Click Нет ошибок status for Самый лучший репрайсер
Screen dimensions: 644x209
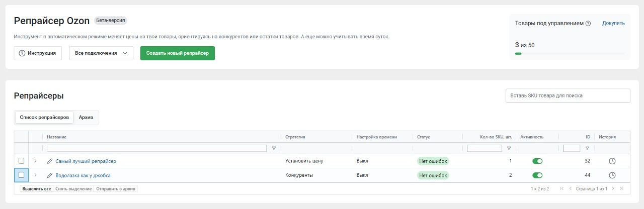click(x=433, y=161)
